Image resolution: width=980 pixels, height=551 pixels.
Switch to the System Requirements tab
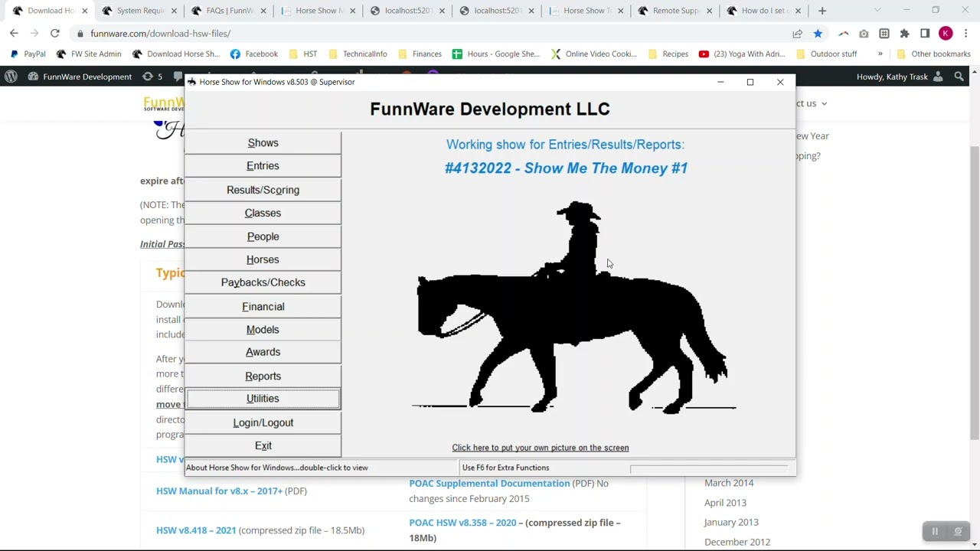point(140,11)
